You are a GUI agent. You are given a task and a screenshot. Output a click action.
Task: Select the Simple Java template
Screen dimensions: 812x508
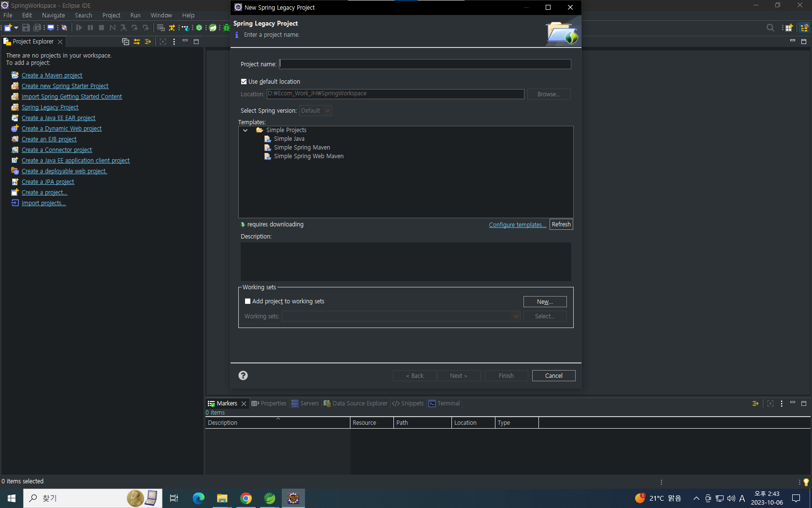[x=289, y=139]
